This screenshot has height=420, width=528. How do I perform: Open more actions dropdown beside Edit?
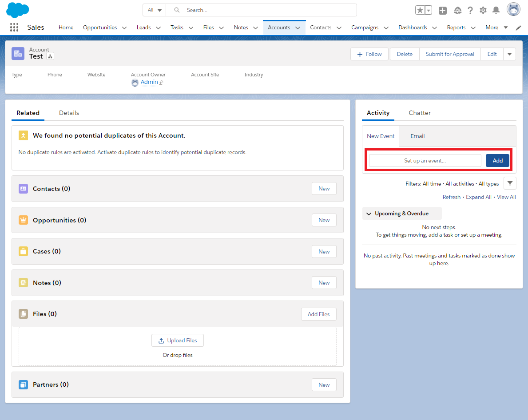point(509,54)
